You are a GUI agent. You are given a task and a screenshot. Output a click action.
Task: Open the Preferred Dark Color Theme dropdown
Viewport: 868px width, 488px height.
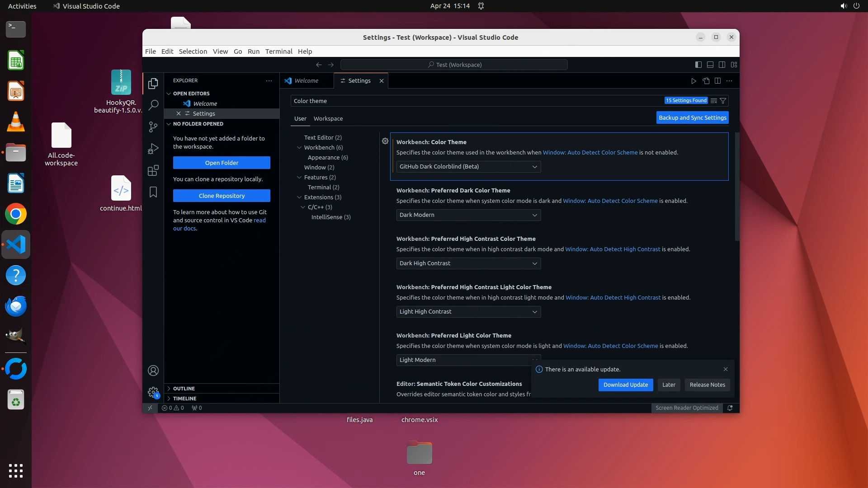tap(468, 215)
